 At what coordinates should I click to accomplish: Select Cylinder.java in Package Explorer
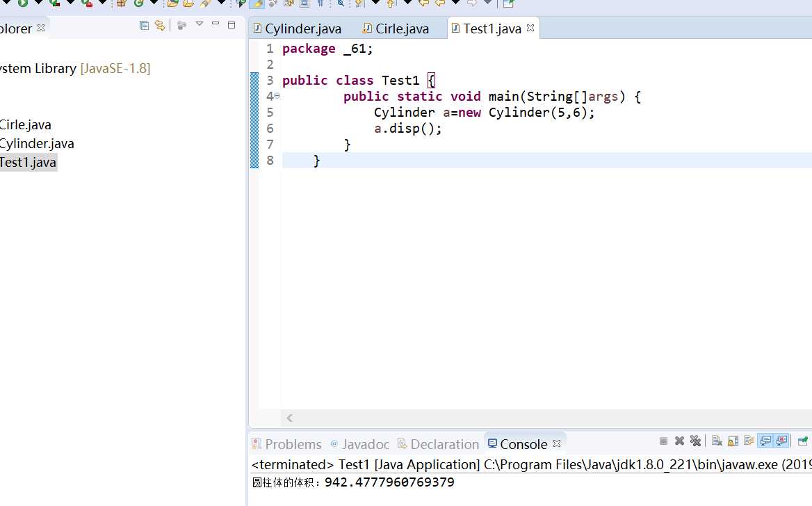pyautogui.click(x=37, y=143)
